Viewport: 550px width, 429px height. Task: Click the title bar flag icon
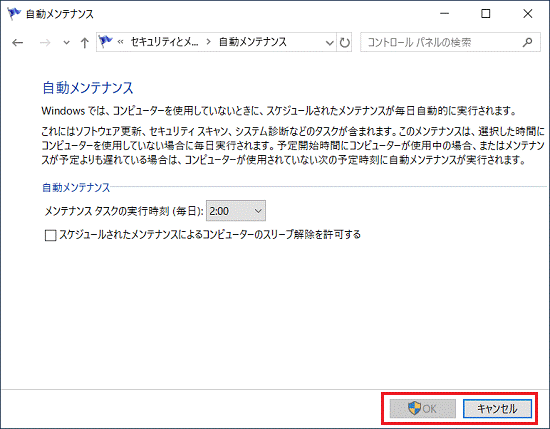[x=14, y=14]
